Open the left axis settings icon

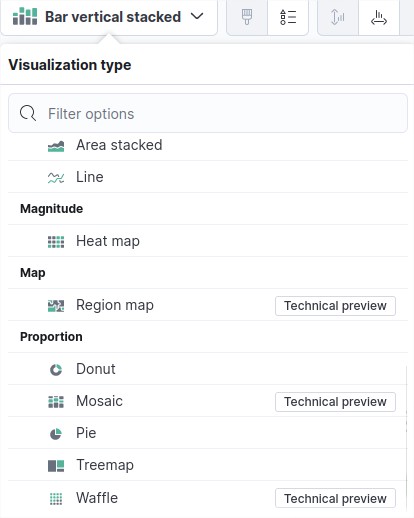pyautogui.click(x=338, y=17)
